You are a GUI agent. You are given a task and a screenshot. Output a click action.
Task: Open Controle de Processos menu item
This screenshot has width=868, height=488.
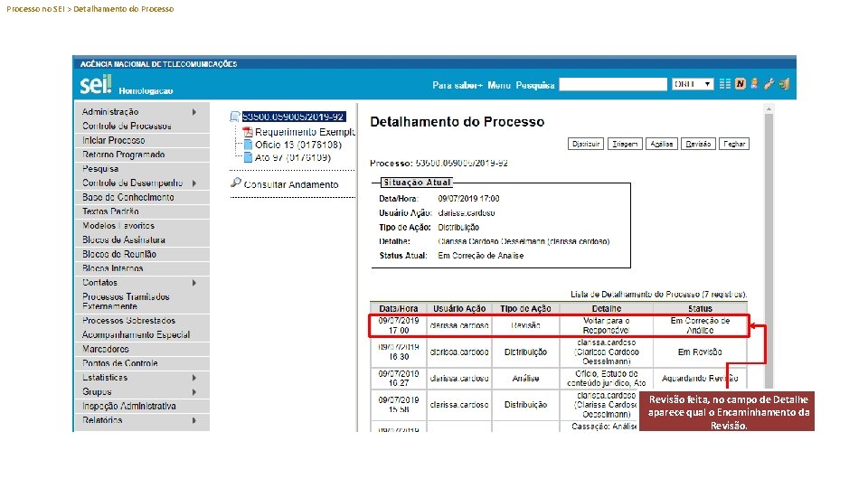[127, 127]
